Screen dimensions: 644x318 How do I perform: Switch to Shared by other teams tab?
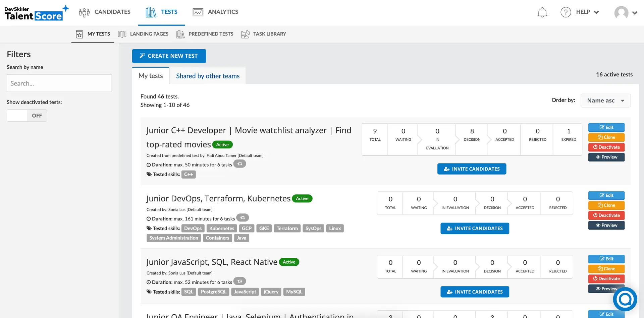pyautogui.click(x=208, y=76)
